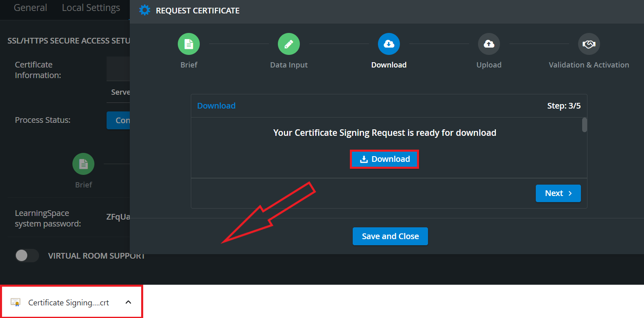Open the Upload step cloud icon
644x318 pixels.
click(489, 44)
